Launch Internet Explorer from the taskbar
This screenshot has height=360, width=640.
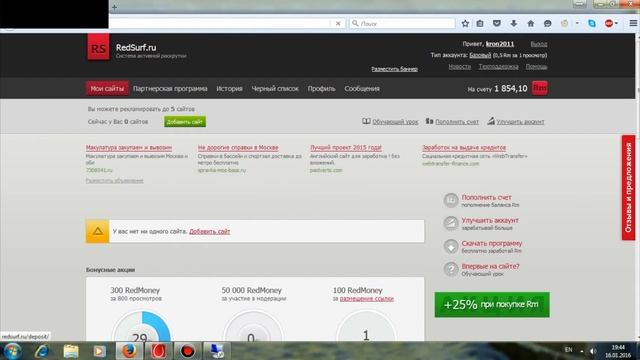click(42, 351)
